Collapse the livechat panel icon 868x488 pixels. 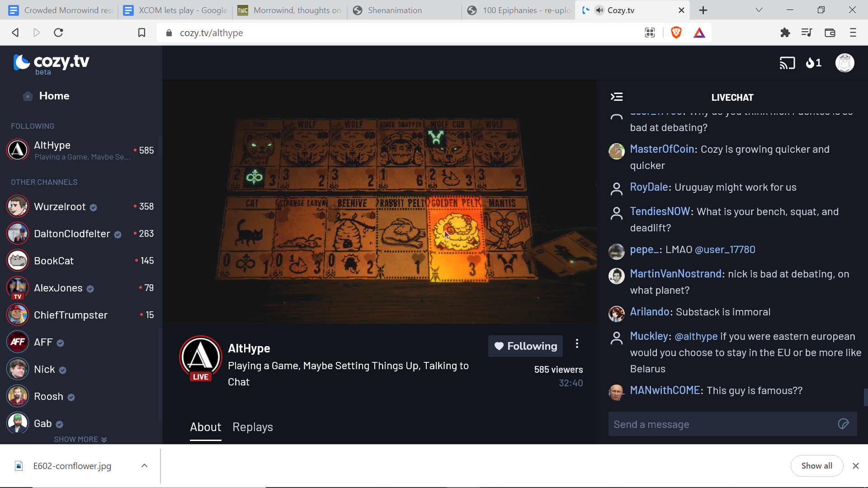(617, 97)
